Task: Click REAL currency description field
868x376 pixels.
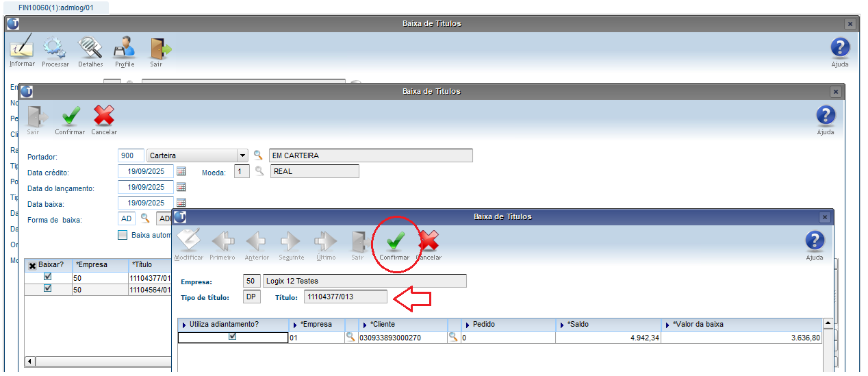Action: (x=314, y=171)
